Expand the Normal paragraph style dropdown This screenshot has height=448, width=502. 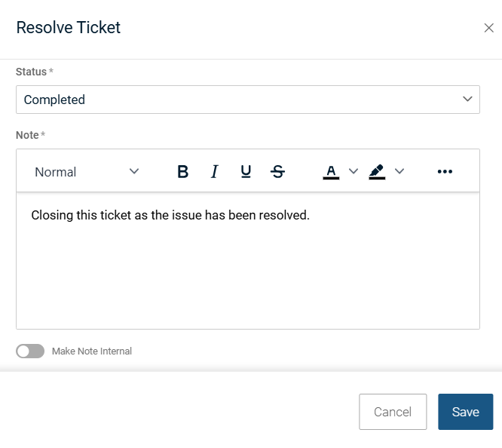[87, 172]
